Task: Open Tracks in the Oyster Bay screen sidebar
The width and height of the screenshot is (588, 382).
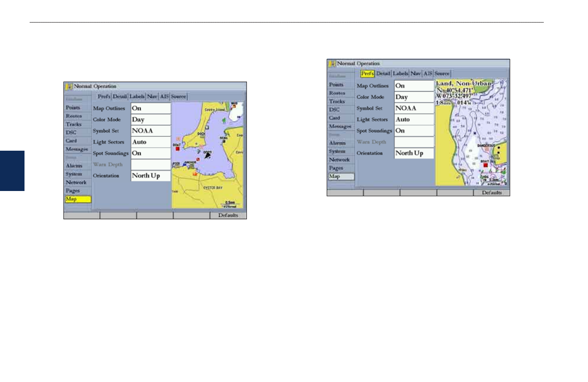Action: (x=78, y=124)
